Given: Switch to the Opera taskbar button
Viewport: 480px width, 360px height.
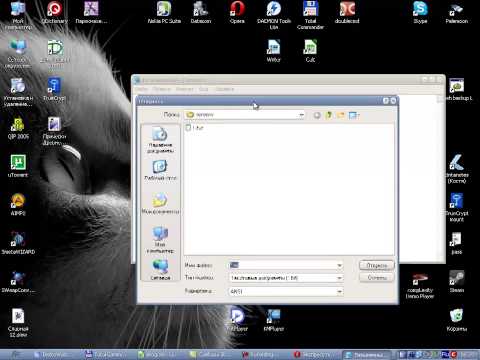Looking at the screenshot, I should pos(314,355).
